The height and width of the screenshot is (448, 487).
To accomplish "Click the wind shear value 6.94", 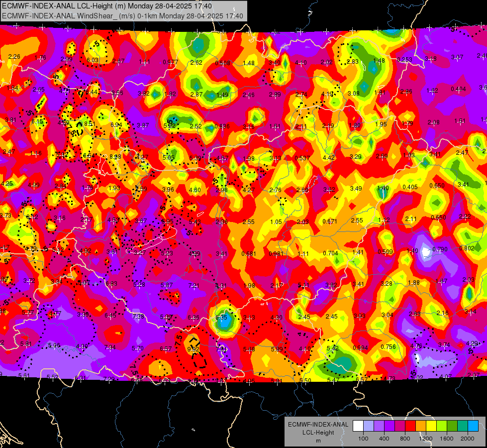I will click(116, 124).
